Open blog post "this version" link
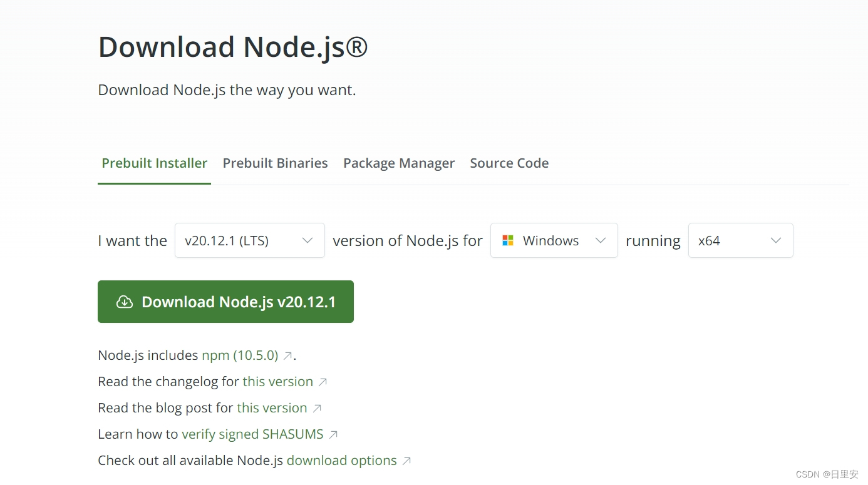Image resolution: width=868 pixels, height=485 pixels. (272, 408)
